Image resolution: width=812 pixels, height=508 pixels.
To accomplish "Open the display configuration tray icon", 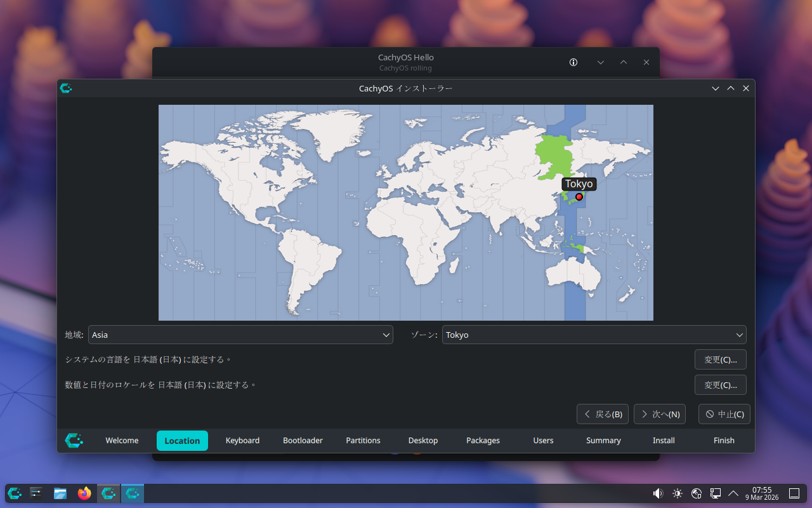I will (716, 493).
